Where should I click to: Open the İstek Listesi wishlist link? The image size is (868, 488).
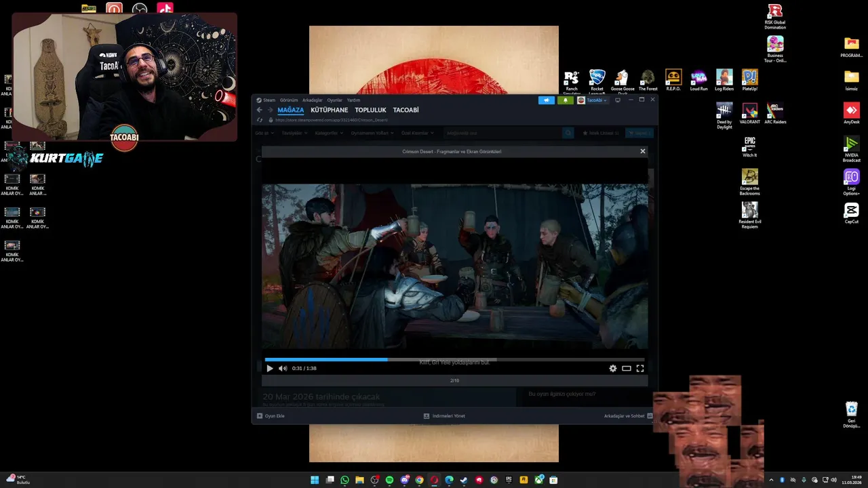tap(601, 133)
